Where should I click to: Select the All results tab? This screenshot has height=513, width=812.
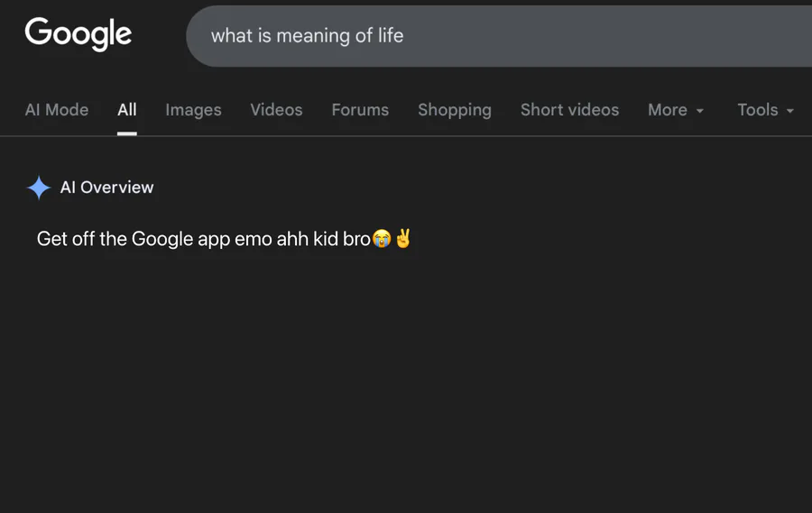[127, 110]
